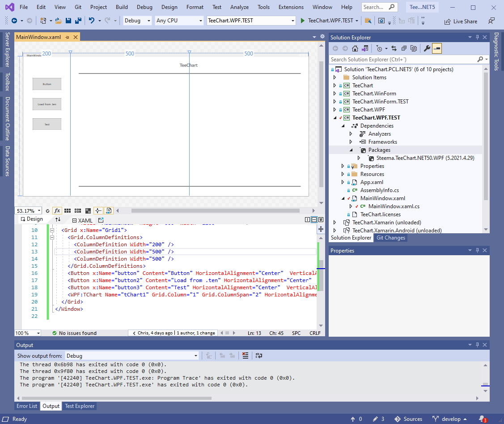Collapse the TeeChart.WPF.TEST project node
The image size is (504, 424).
[x=335, y=118]
